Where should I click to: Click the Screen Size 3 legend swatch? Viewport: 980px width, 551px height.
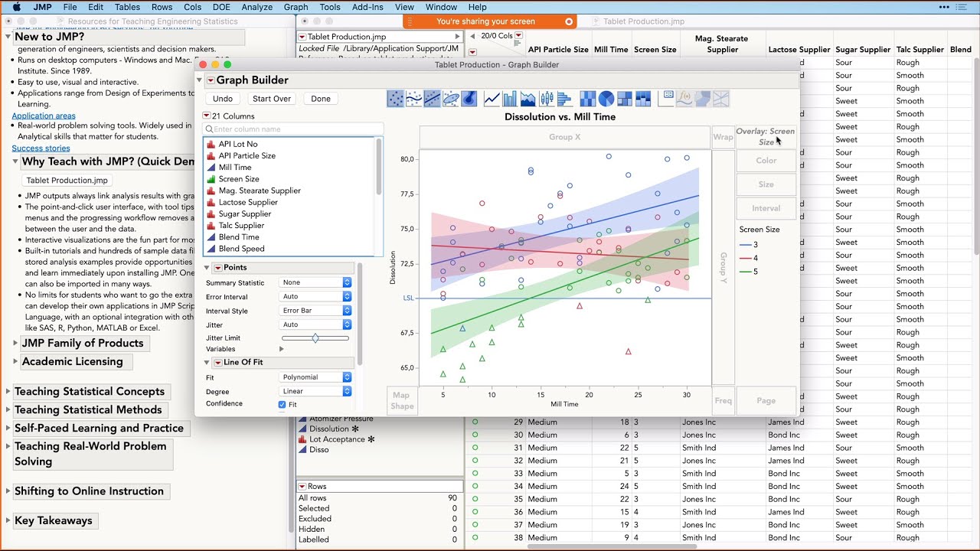(x=745, y=245)
